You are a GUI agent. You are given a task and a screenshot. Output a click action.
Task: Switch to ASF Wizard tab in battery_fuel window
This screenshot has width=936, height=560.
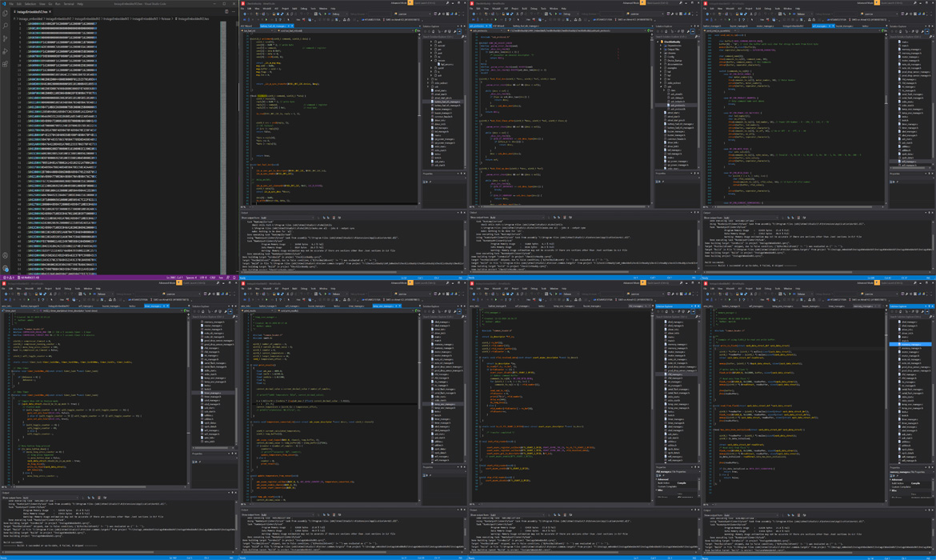(x=246, y=26)
